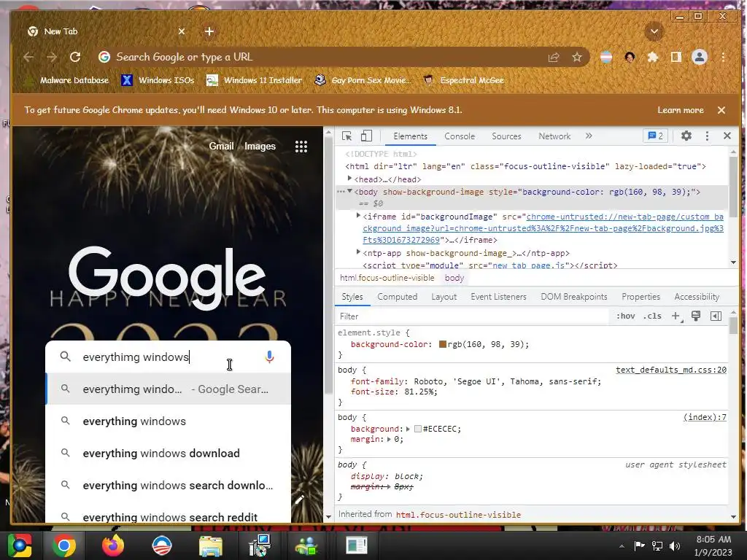
Task: Click the voice search microphone icon
Action: 270,357
